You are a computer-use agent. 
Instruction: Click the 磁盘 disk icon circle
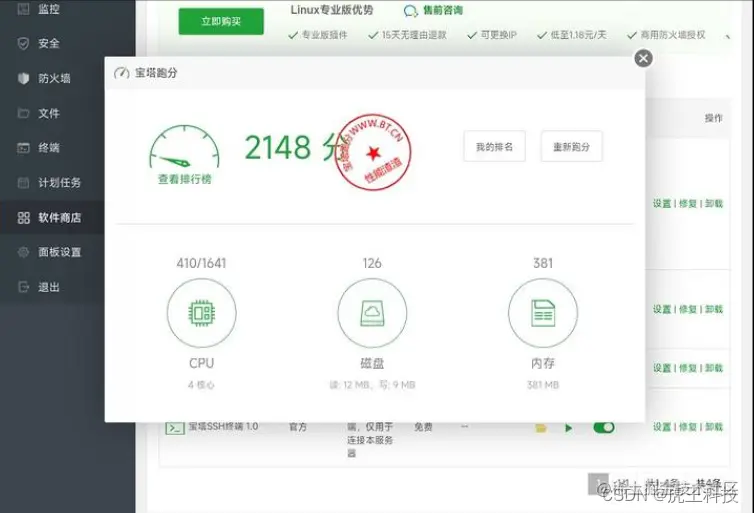coord(372,313)
